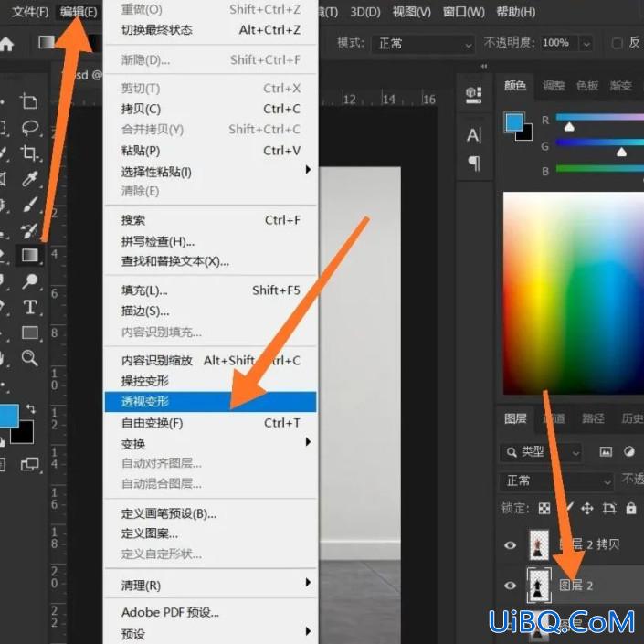Screen dimensions: 644x644
Task: Choose 切换最终状态 menu entry
Action: (211, 29)
